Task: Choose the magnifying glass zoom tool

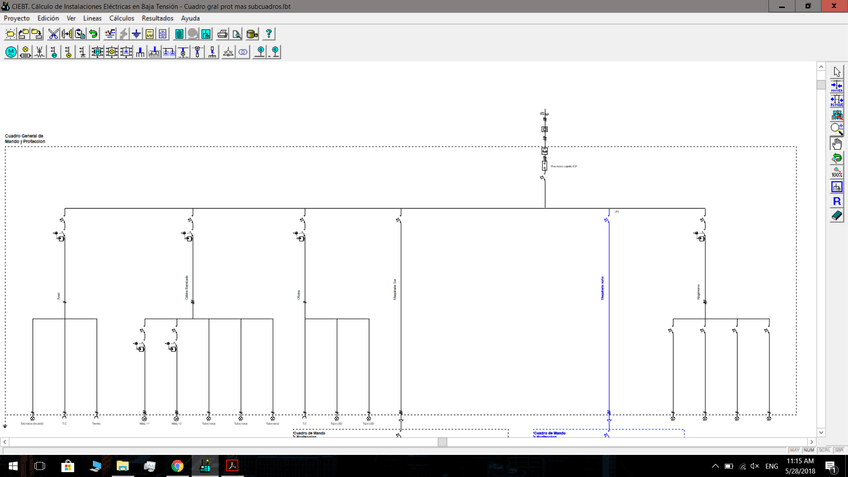Action: [x=837, y=129]
